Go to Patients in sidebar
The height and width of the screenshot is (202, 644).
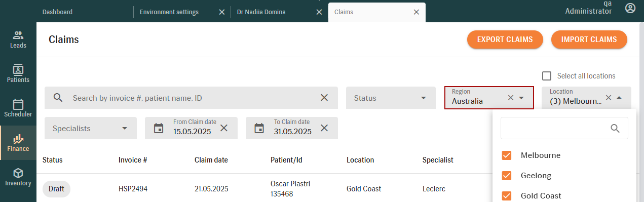[x=18, y=70]
